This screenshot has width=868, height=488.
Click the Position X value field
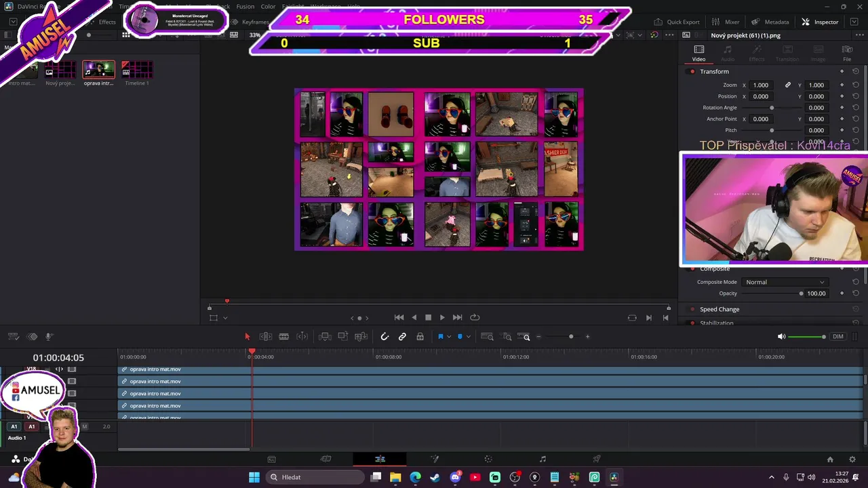click(x=761, y=96)
